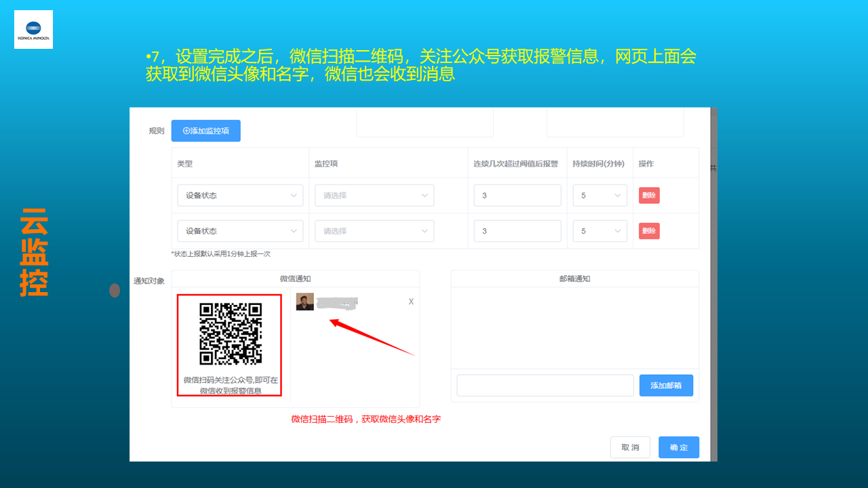
Task: Remove the WeChat contact with the X
Action: (x=411, y=302)
